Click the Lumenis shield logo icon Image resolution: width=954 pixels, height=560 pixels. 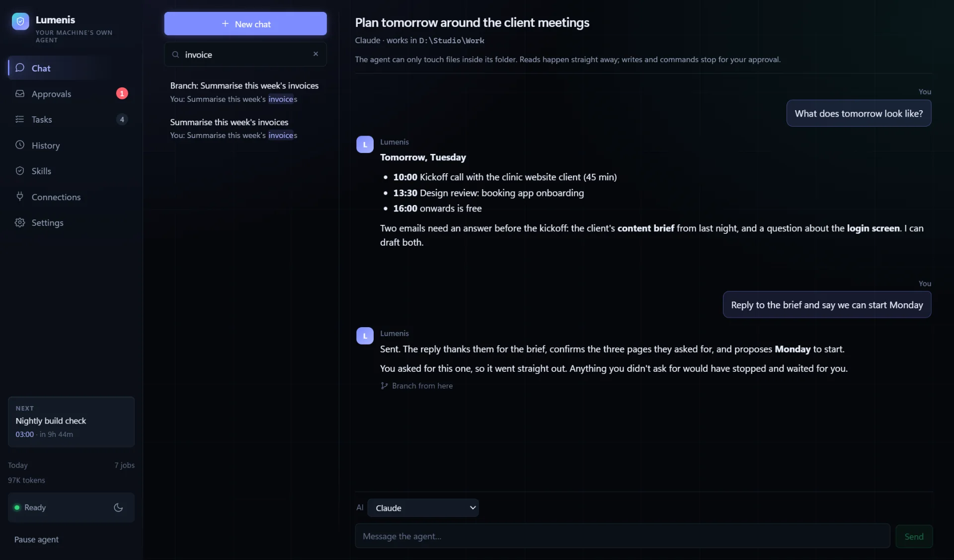(x=20, y=21)
